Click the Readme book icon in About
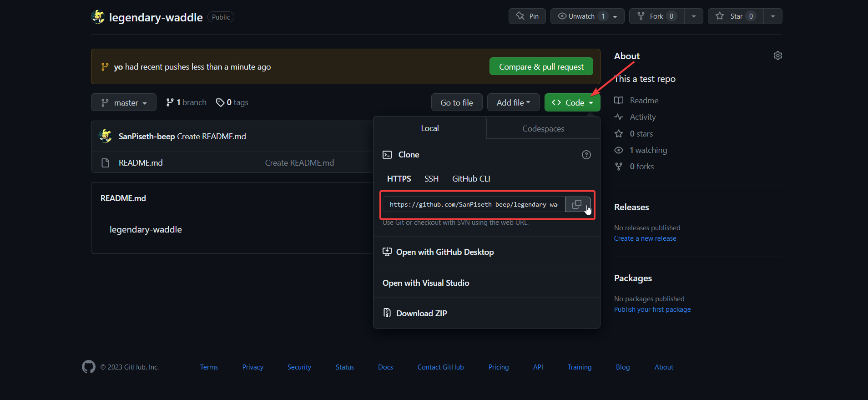Viewport: 868px width, 400px height. 619,101
